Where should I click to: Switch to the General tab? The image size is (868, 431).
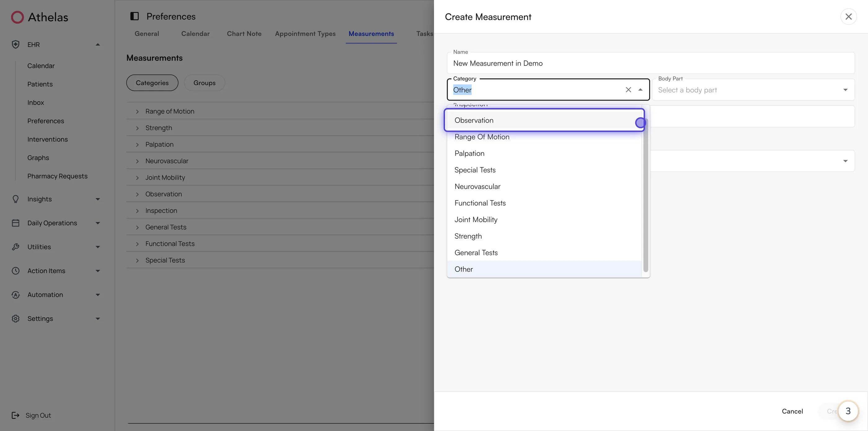tap(147, 34)
